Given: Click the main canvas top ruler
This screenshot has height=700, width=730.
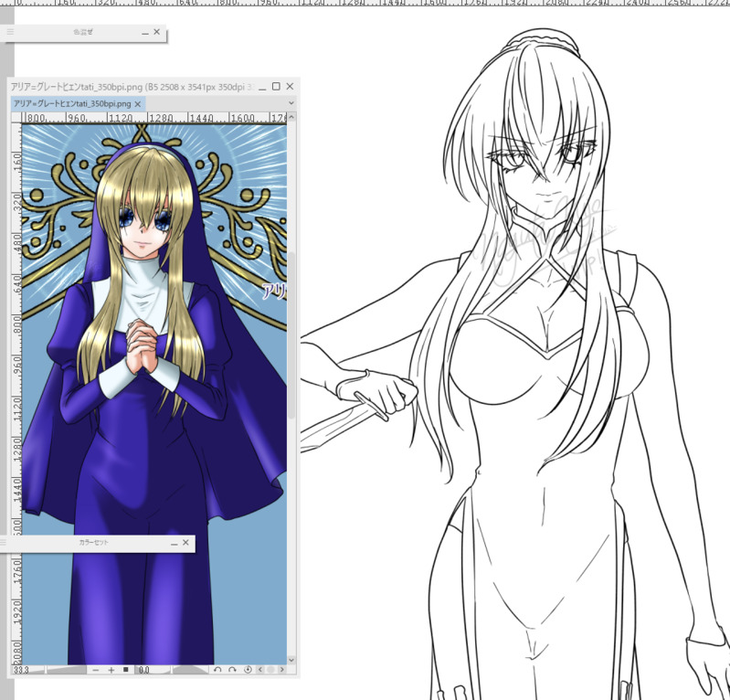Looking at the screenshot, I should tap(365, 3).
